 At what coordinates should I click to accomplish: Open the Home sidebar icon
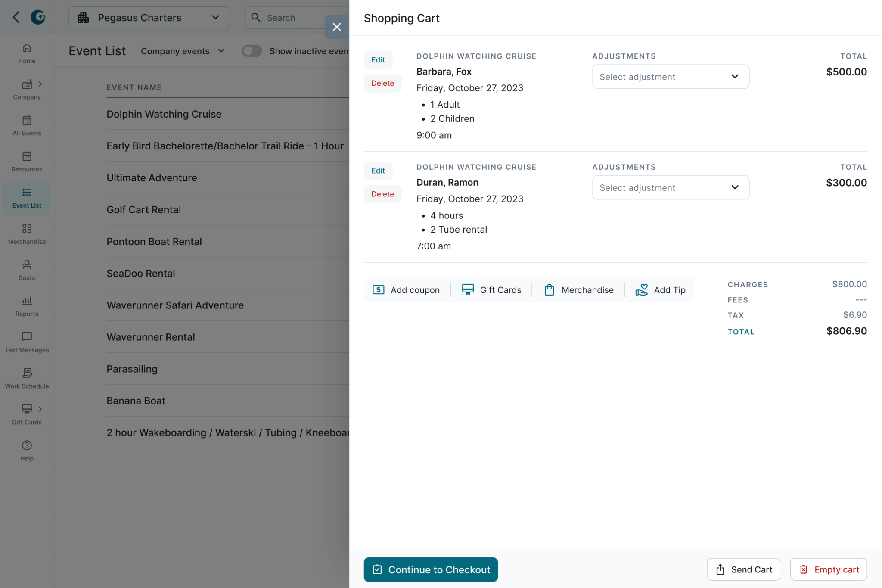[27, 48]
